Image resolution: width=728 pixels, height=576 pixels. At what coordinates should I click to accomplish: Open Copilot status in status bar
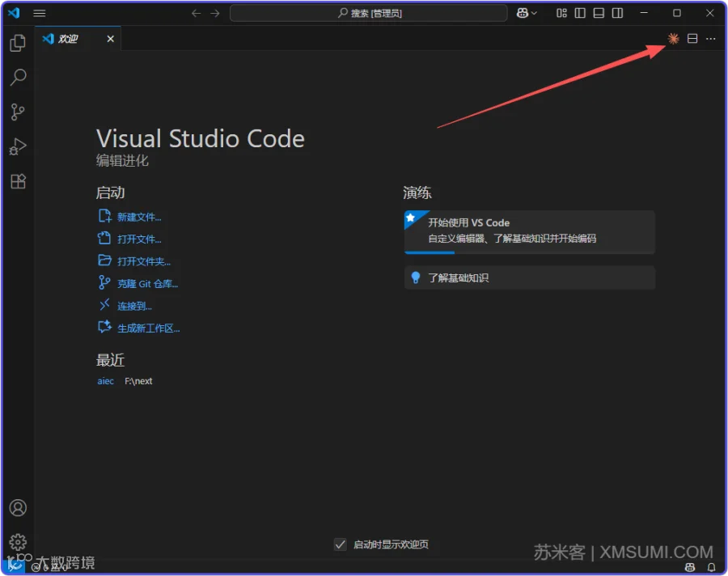click(691, 567)
